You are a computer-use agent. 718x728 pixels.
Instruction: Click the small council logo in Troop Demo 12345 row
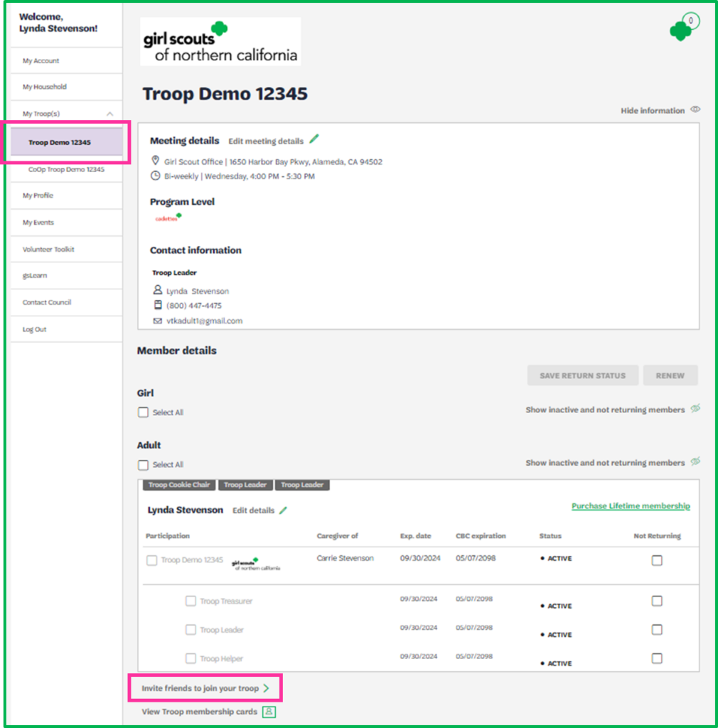point(256,564)
